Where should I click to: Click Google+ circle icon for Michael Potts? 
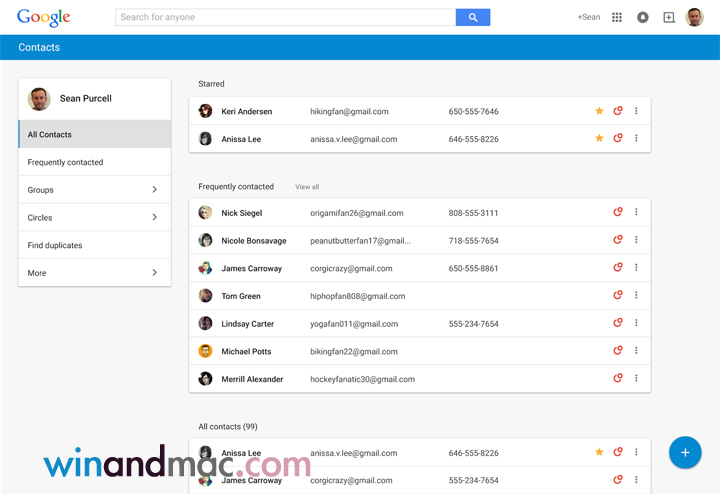[618, 351]
